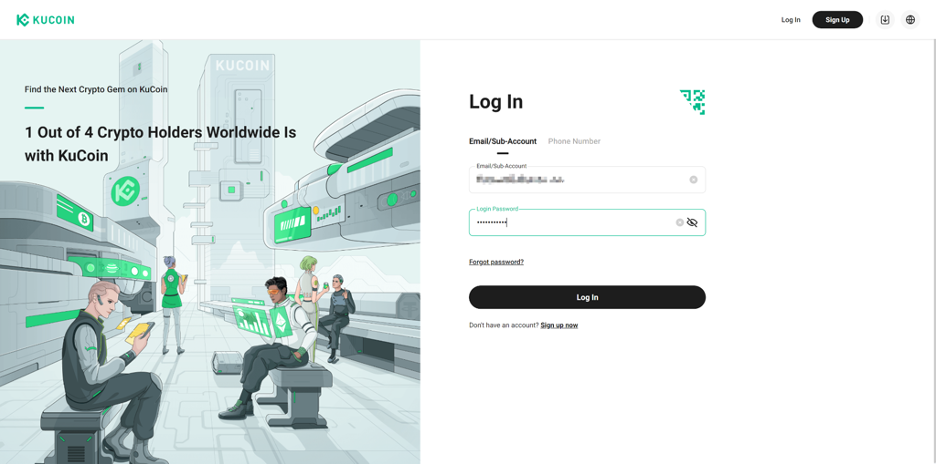Click the Bitcoin sign in the illustration

[85, 221]
